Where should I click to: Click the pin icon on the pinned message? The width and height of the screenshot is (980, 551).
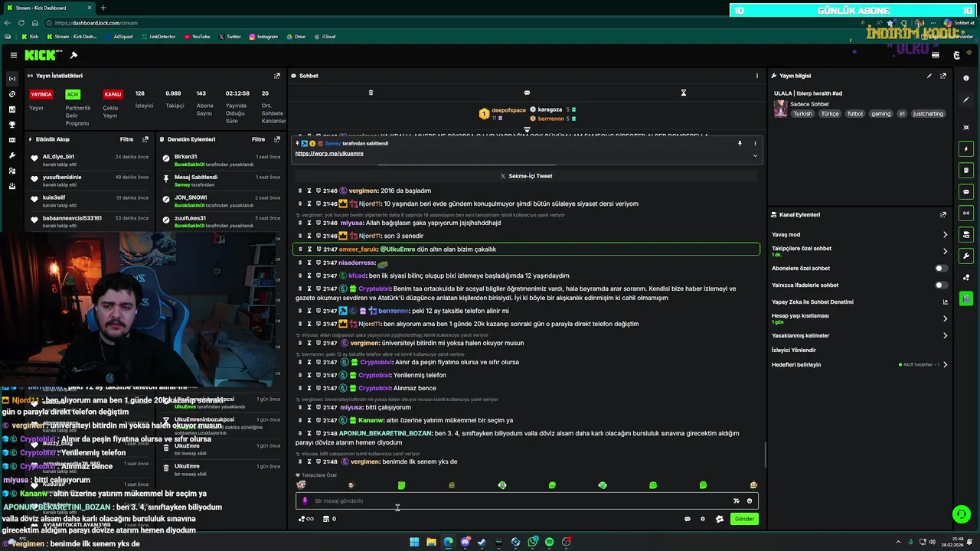point(740,143)
